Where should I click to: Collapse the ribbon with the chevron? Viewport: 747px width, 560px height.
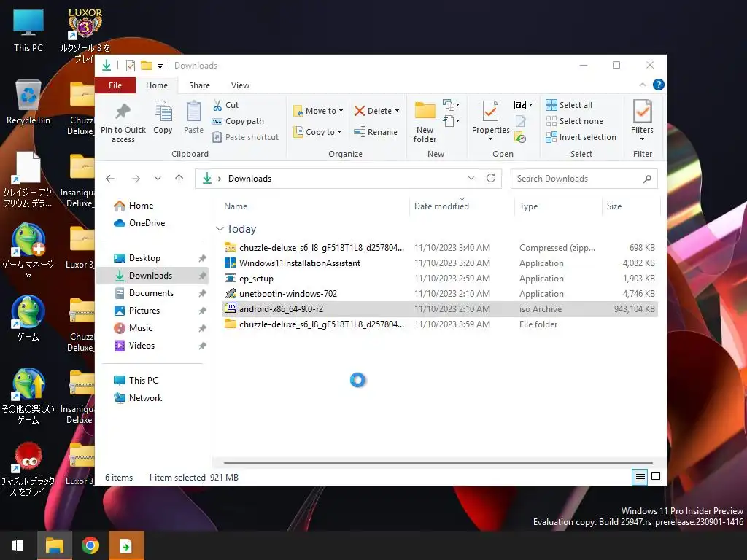click(x=642, y=85)
